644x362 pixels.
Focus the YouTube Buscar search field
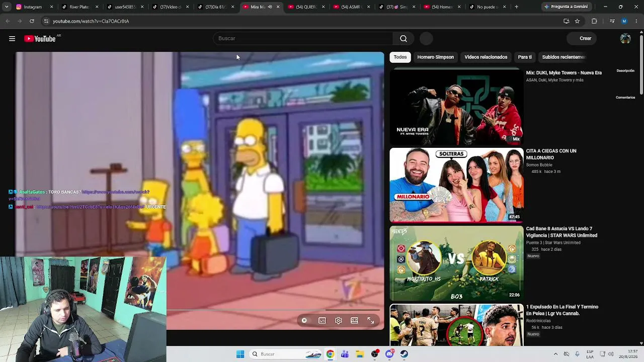[x=303, y=39]
